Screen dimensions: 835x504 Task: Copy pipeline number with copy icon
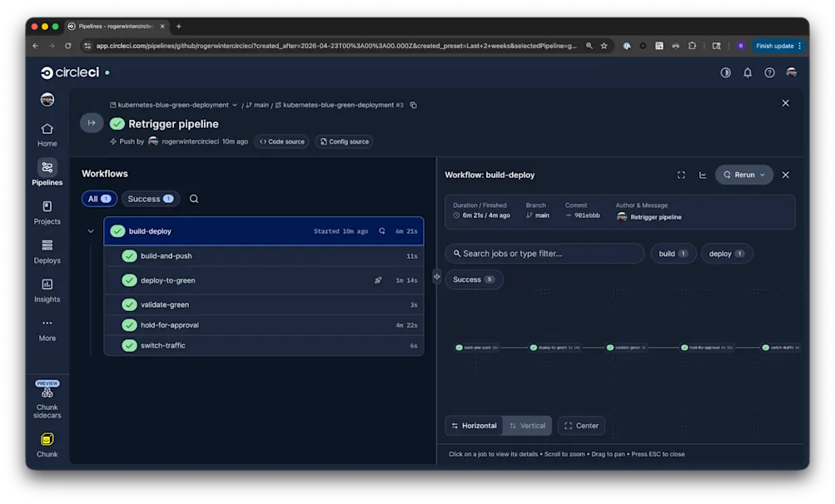tap(413, 105)
